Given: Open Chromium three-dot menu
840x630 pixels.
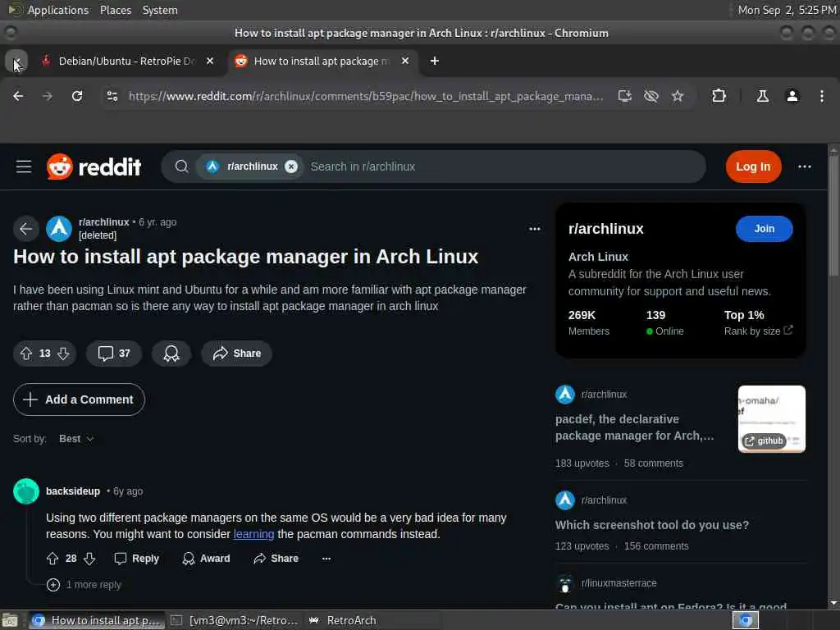Looking at the screenshot, I should coord(822,96).
